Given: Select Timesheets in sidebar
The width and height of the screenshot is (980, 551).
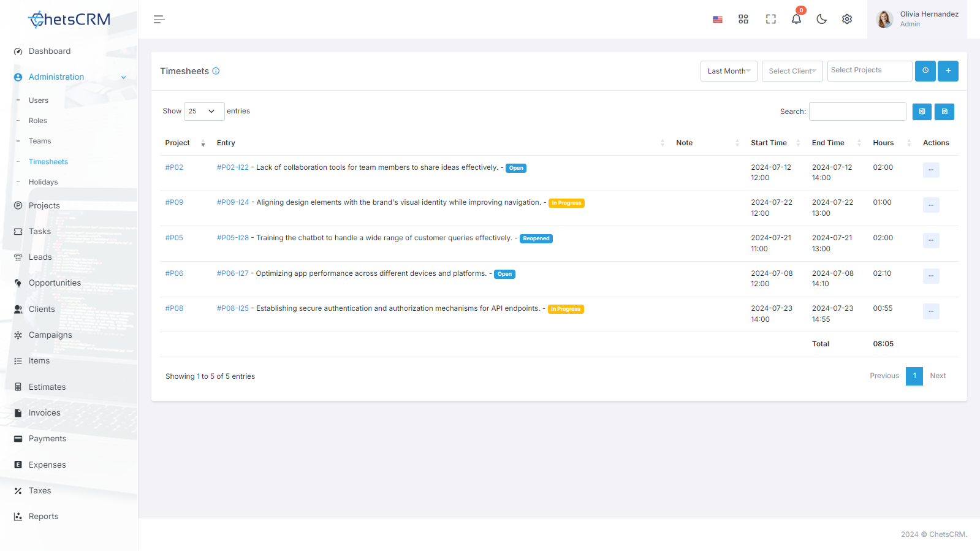Looking at the screenshot, I should (48, 162).
